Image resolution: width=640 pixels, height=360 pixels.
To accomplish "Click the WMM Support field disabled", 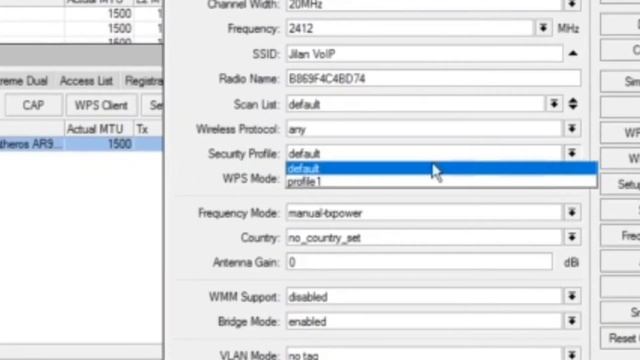I will tap(424, 297).
